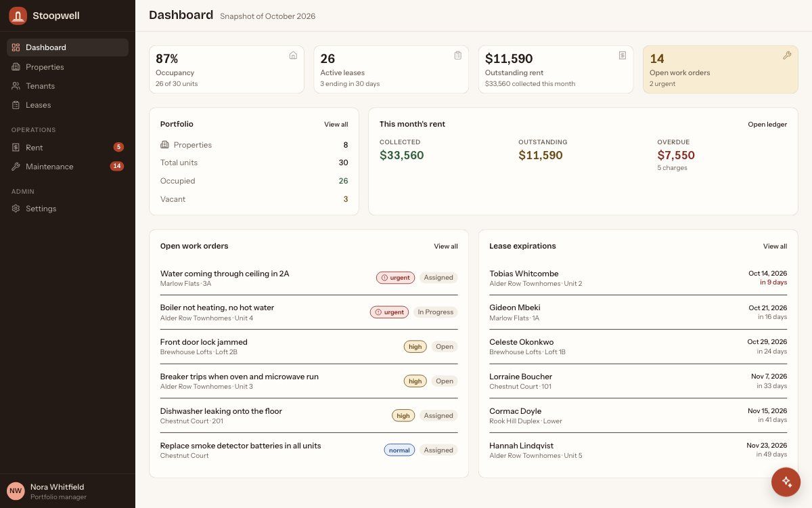This screenshot has height=508, width=812.
Task: Click the Stoopwell logo icon
Action: tap(18, 16)
